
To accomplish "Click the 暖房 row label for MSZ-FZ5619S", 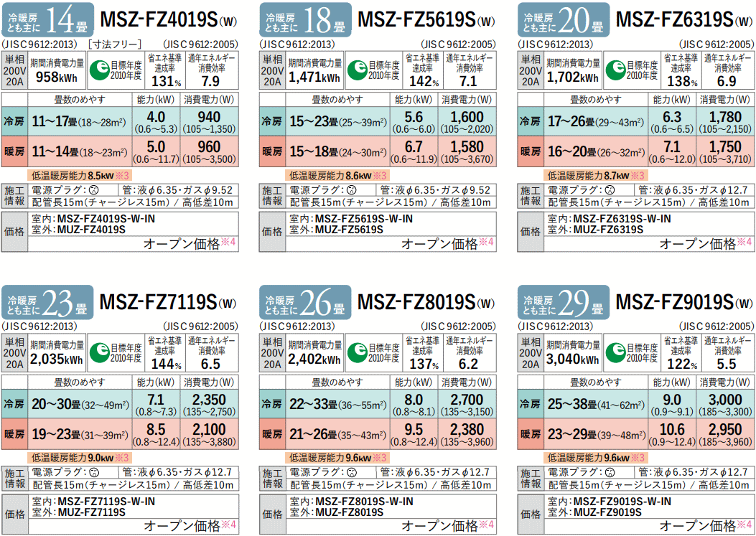I will [273, 151].
